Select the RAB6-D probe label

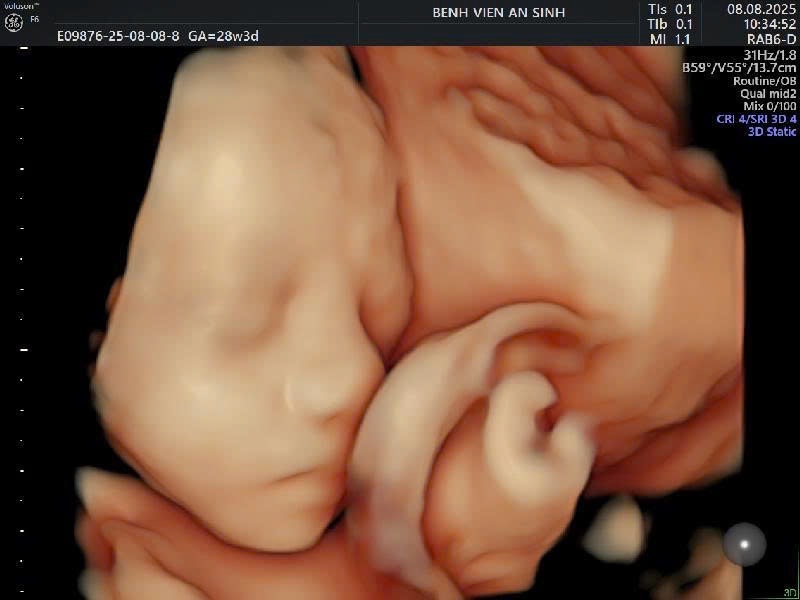tap(770, 39)
